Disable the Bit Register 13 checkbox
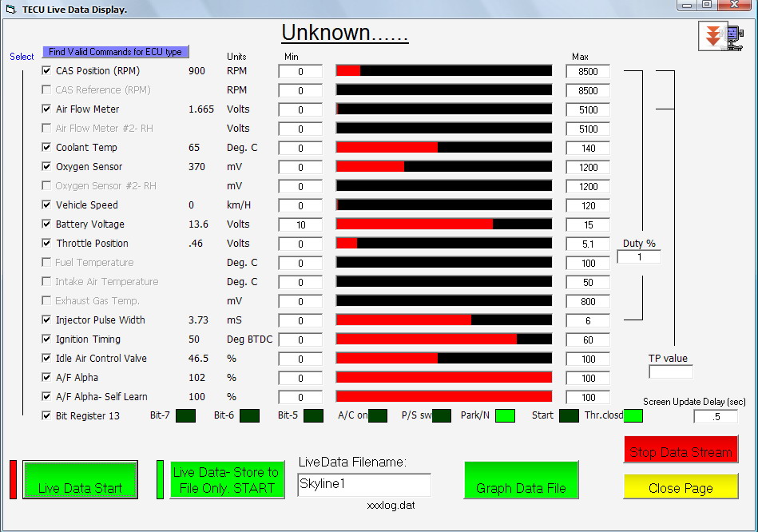Screen dimensions: 758x532 46,416
